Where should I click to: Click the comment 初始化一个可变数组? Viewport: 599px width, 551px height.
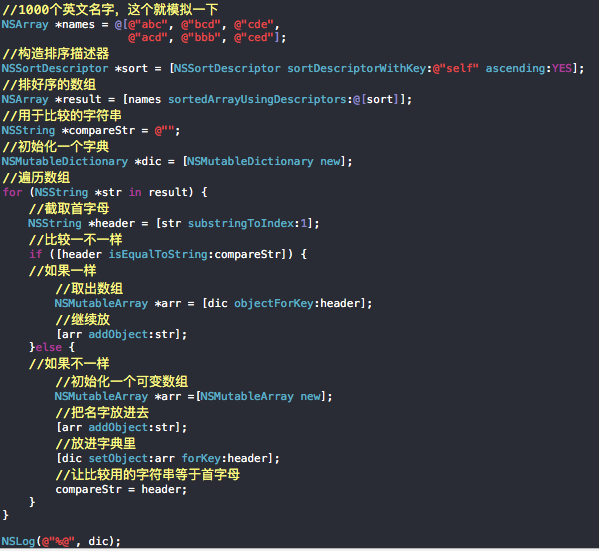point(122,381)
